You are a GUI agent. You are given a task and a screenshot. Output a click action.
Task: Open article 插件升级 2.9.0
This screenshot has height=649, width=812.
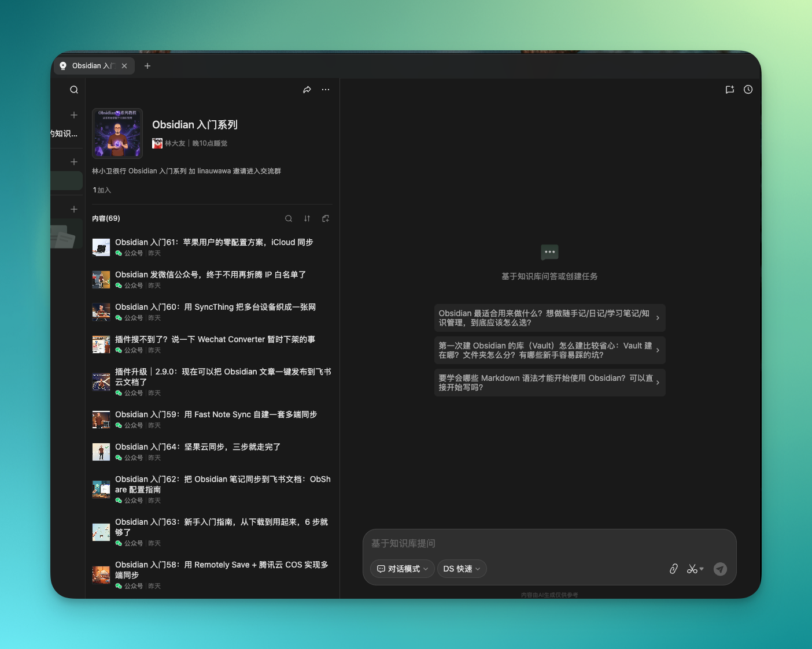(x=212, y=382)
